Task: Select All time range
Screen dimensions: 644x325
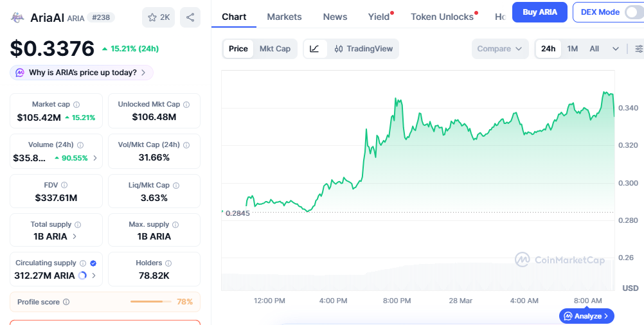Action: pyautogui.click(x=595, y=49)
